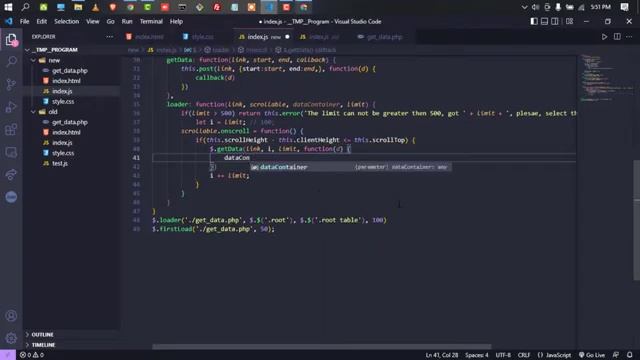Open the View menu
640x360 pixels.
click(x=93, y=21)
